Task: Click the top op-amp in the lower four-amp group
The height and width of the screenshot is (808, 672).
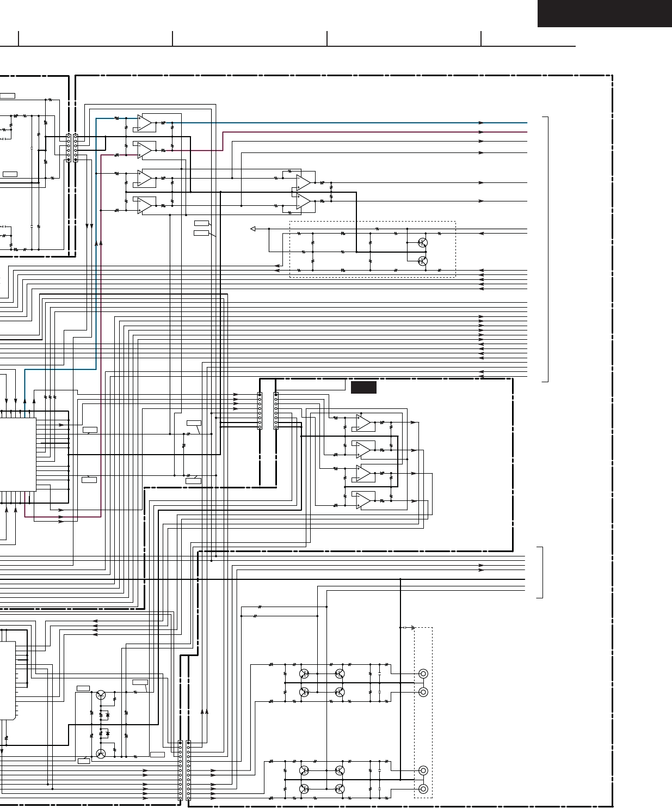Action: pos(363,423)
